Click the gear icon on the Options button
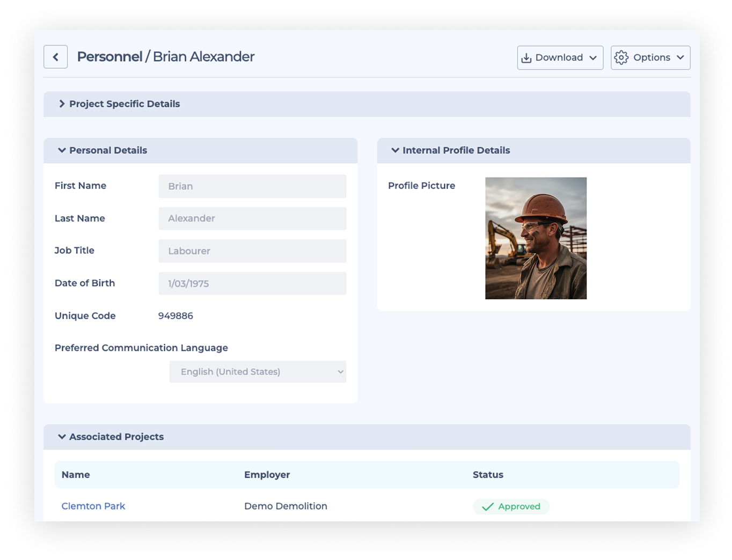The image size is (732, 560). click(621, 57)
